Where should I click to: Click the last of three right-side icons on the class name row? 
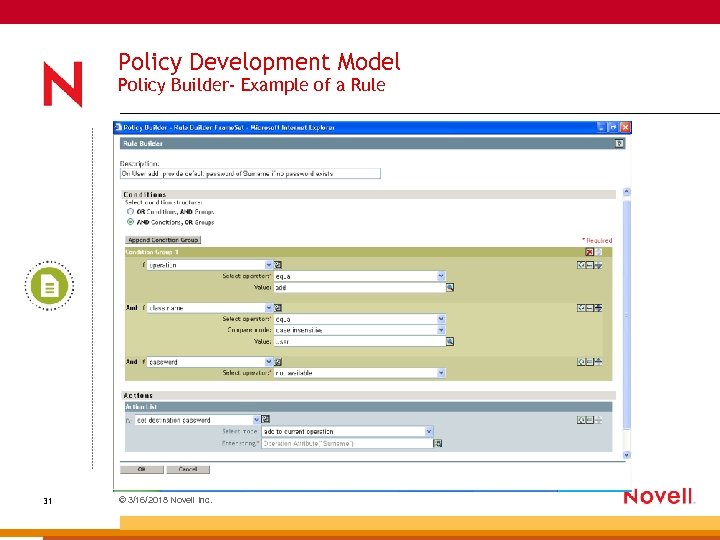pyautogui.click(x=598, y=308)
